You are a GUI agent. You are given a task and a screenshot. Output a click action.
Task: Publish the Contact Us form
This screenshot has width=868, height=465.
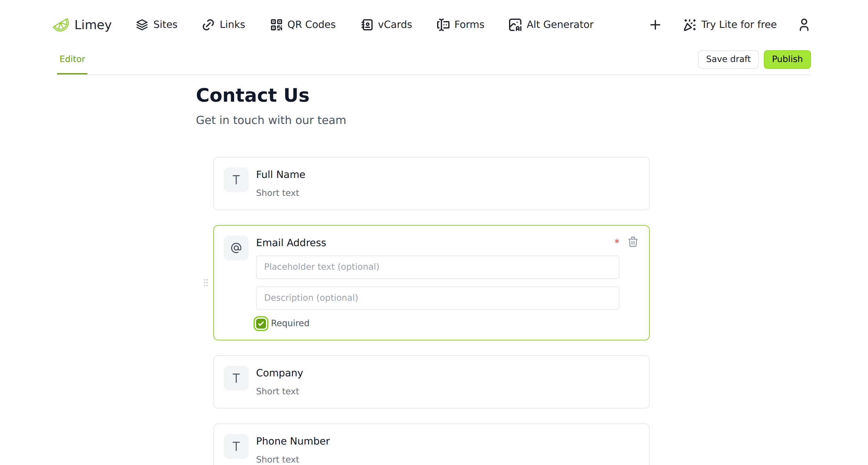click(787, 59)
